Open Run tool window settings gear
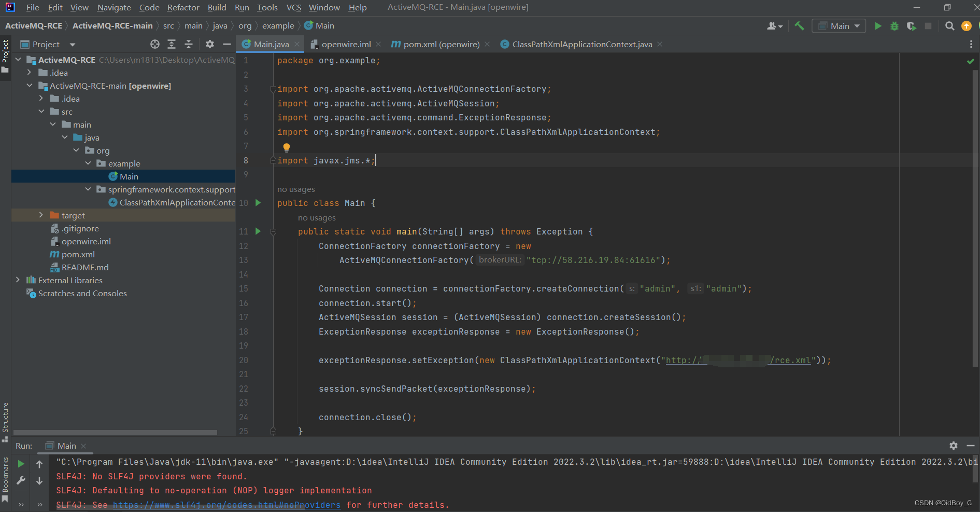This screenshot has width=980, height=512. pos(954,446)
